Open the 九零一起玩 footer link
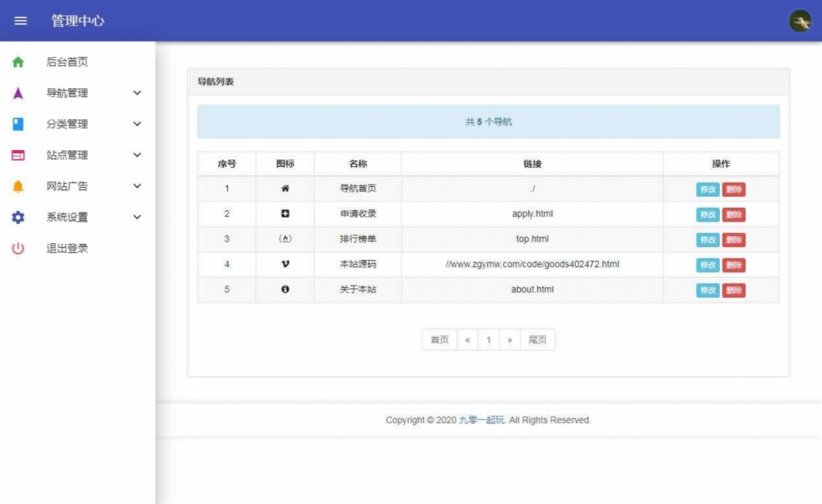The image size is (822, 504). [x=482, y=421]
